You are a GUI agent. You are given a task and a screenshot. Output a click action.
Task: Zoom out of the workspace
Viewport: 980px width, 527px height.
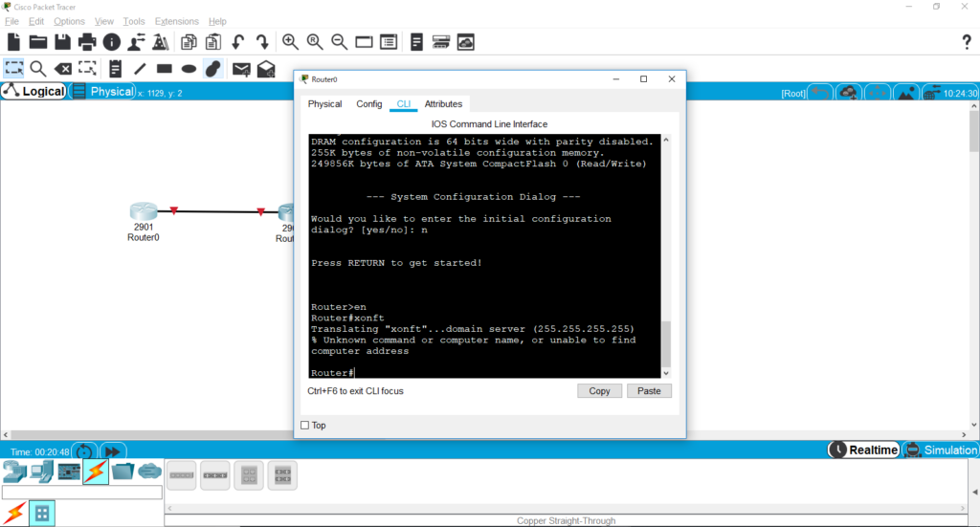pyautogui.click(x=340, y=42)
